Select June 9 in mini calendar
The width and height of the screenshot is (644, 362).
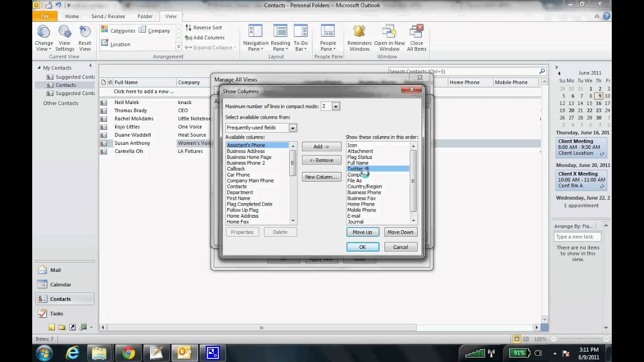click(x=599, y=96)
